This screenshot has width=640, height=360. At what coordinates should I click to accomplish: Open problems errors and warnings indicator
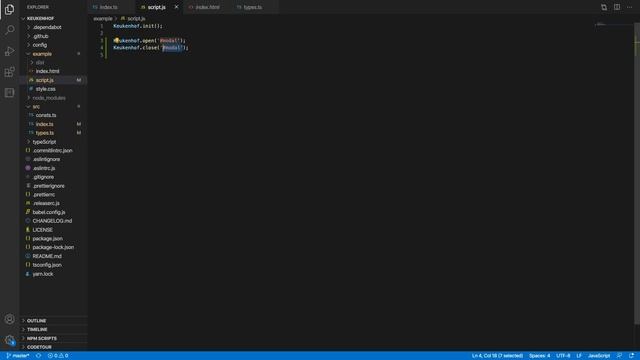pos(58,356)
